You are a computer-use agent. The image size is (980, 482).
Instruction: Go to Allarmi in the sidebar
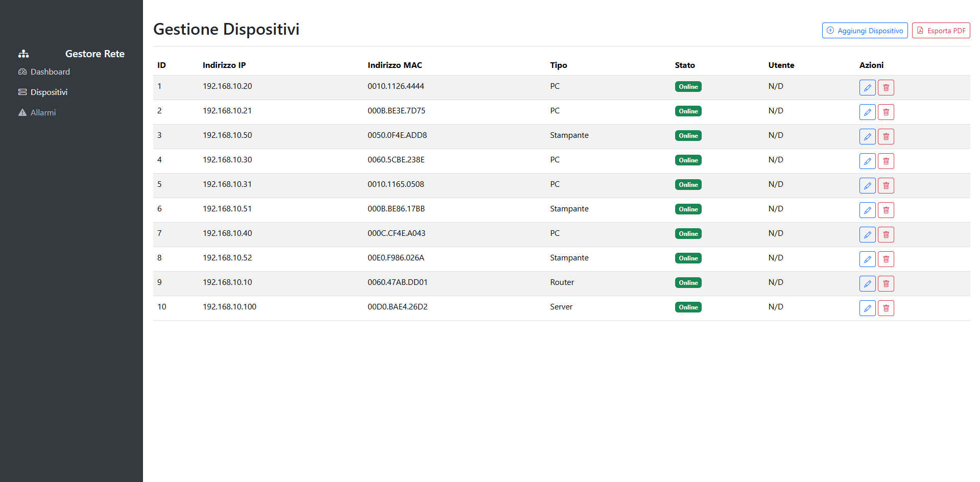point(43,113)
